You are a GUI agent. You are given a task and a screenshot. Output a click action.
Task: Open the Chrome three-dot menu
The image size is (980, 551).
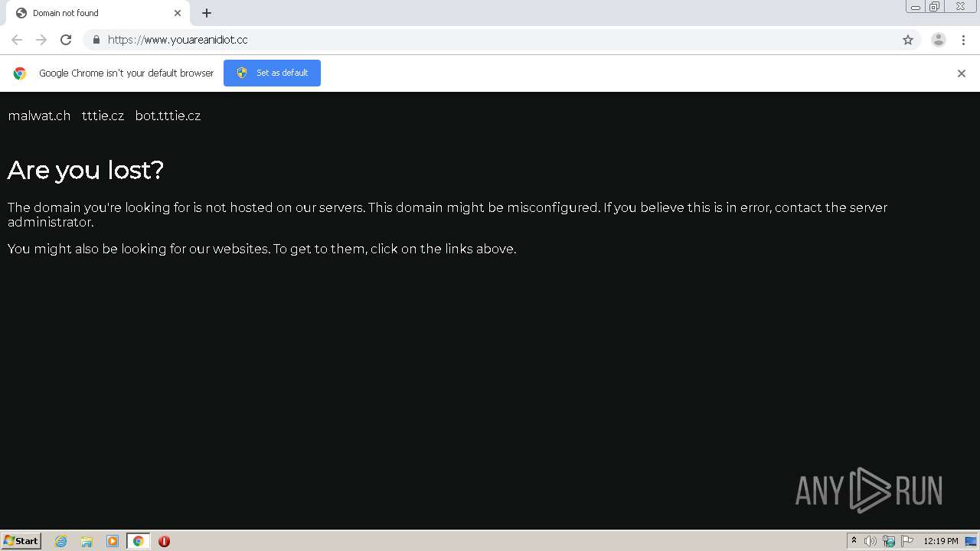coord(964,40)
